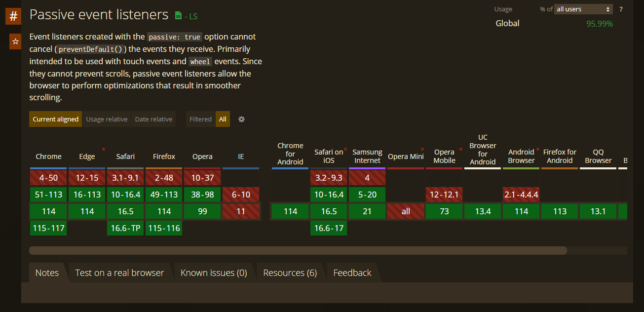
Task: Click the horizontal table scrollbar
Action: coord(298,250)
